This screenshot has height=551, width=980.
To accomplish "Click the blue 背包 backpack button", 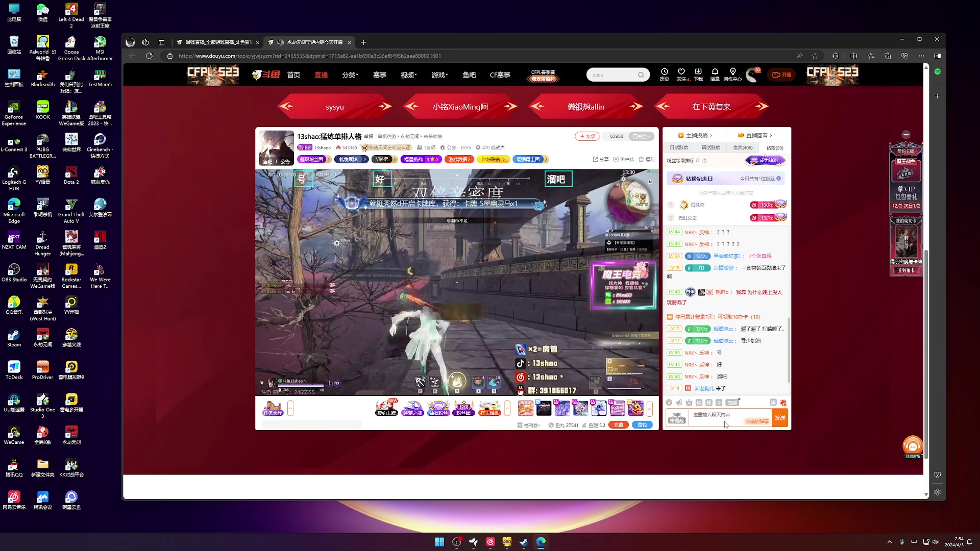I will (x=642, y=425).
